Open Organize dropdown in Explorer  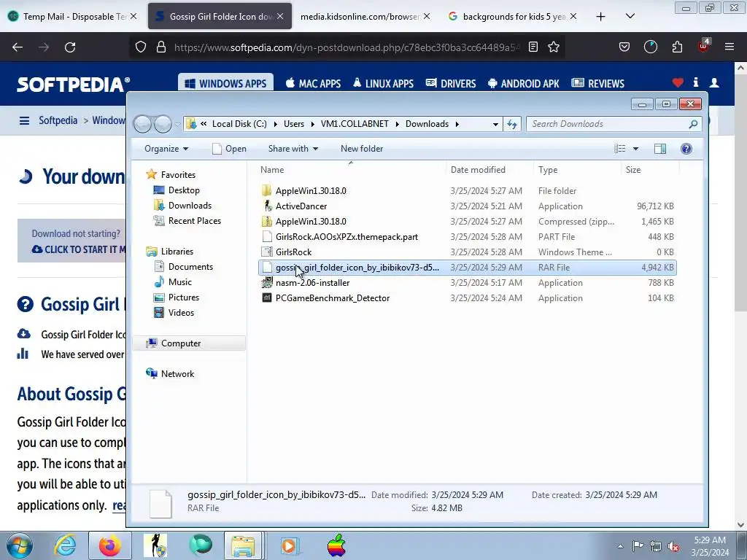[x=166, y=149]
